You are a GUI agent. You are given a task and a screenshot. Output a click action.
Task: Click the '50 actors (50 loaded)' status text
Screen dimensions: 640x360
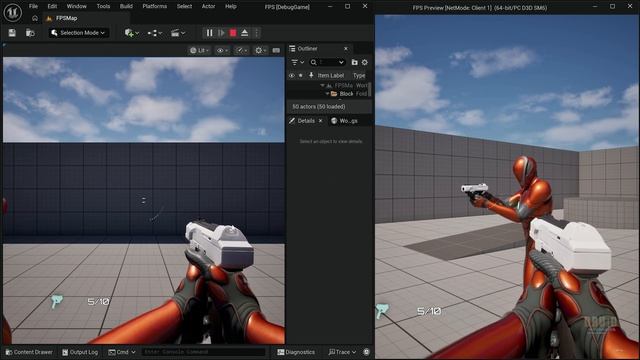319,107
